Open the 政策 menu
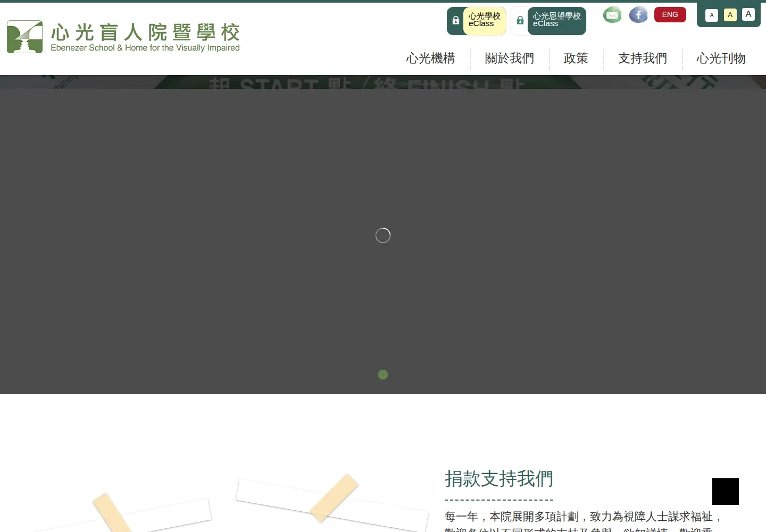 point(576,59)
